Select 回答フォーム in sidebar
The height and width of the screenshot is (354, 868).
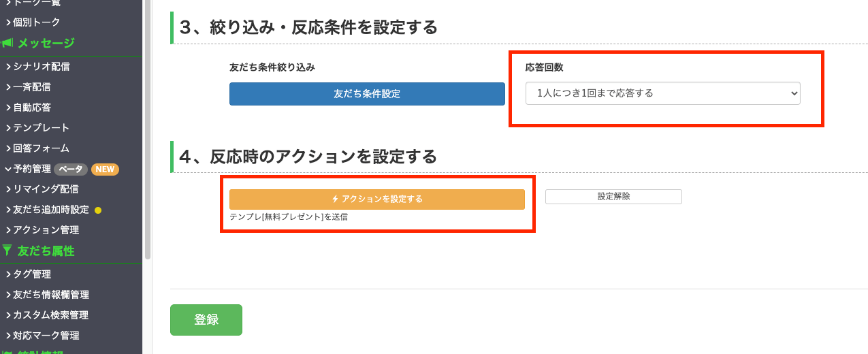41,148
